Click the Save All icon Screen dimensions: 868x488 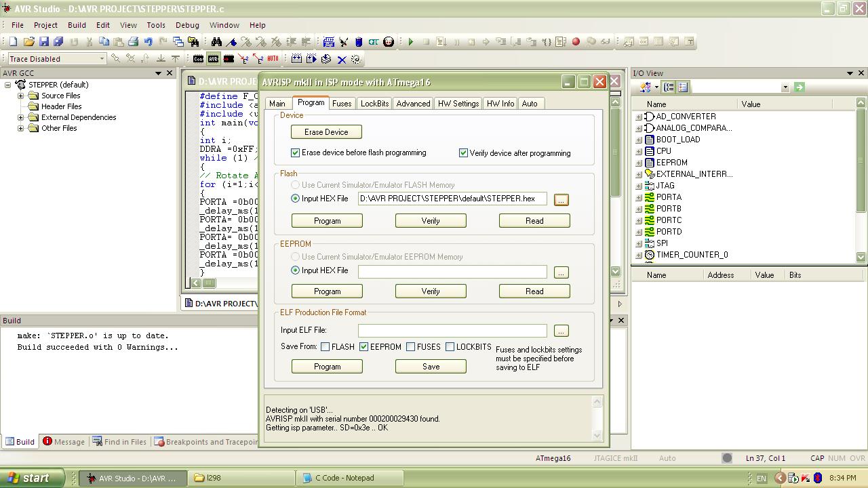(58, 41)
